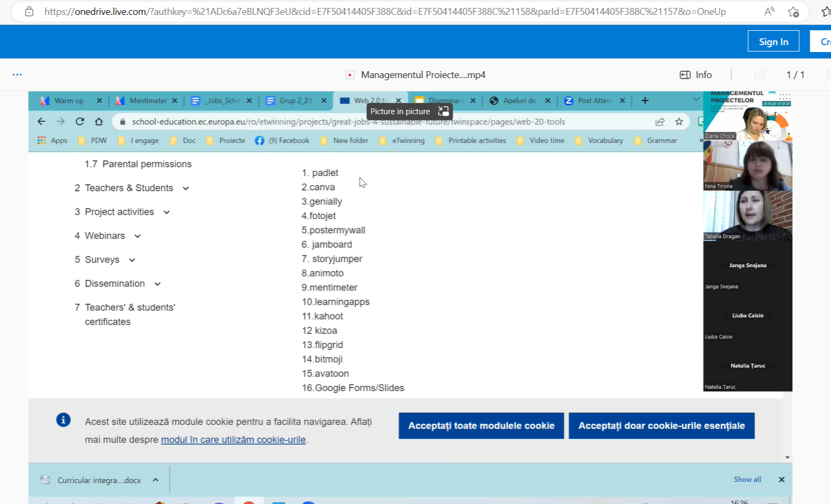831x504 pixels.
Task: Open the Doc bookmark folder
Action: (x=183, y=141)
